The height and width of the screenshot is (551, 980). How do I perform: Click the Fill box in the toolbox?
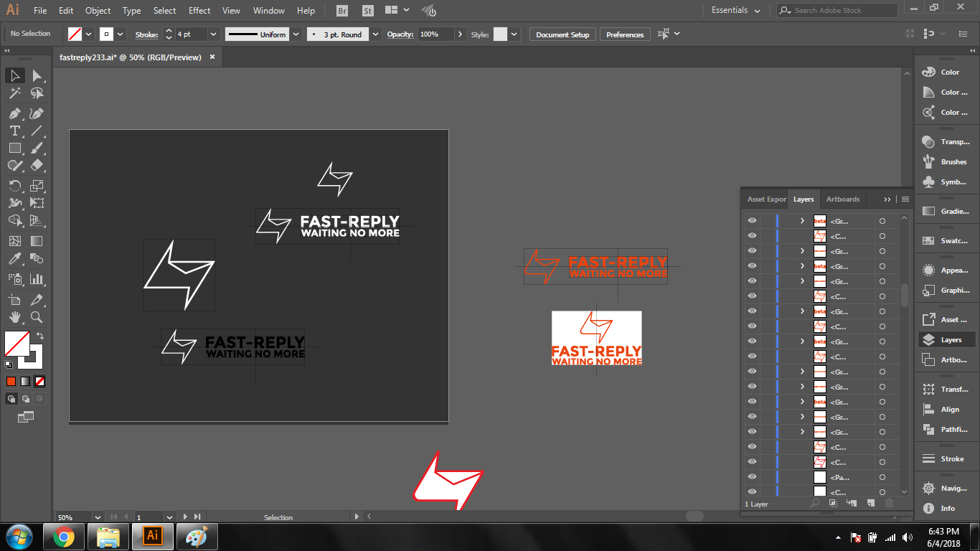17,344
